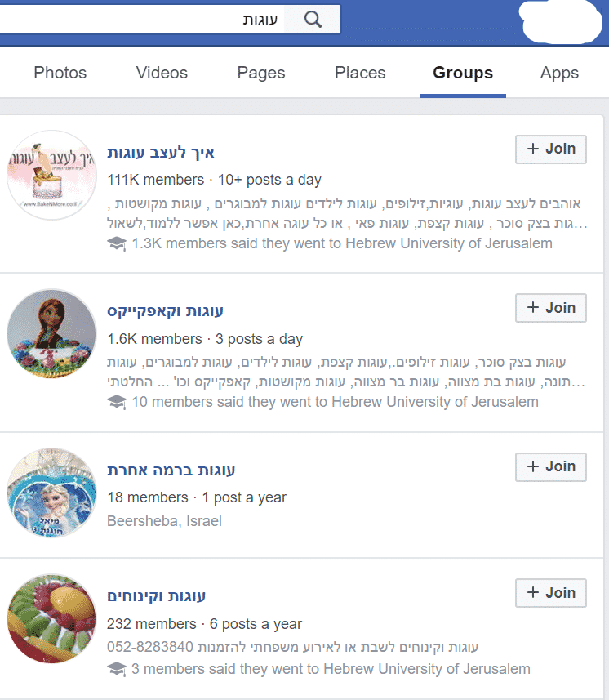Click the BakeNMore cake group thumbnail
The width and height of the screenshot is (609, 700).
click(x=51, y=175)
